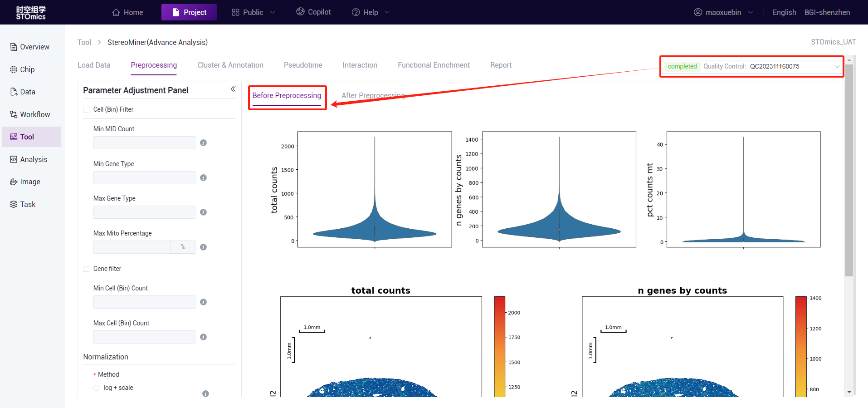The height and width of the screenshot is (408, 868).
Task: Click info icon beside Min Cell (Bin) Count
Action: [203, 302]
